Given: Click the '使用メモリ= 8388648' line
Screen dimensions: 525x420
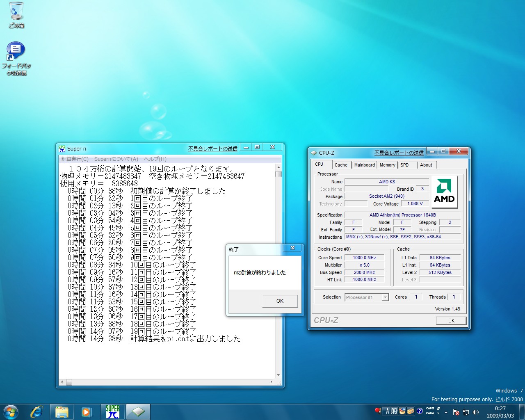Looking at the screenshot, I should 99,184.
